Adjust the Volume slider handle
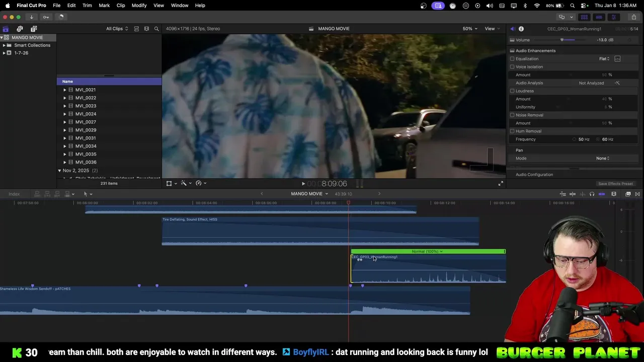This screenshot has width=644, height=362. tap(562, 40)
